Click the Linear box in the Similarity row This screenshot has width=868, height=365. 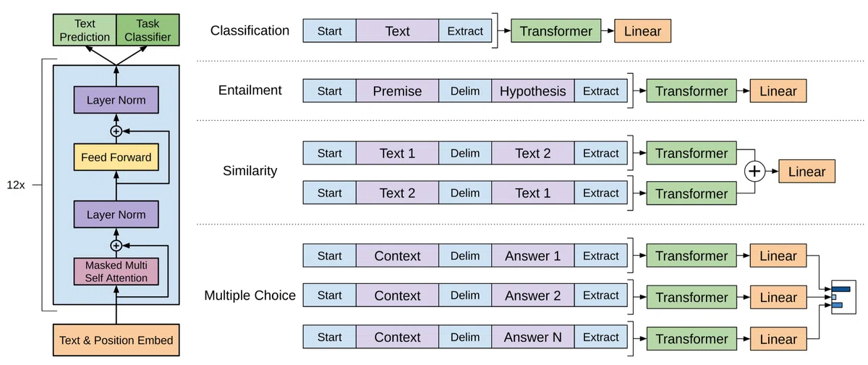(807, 172)
